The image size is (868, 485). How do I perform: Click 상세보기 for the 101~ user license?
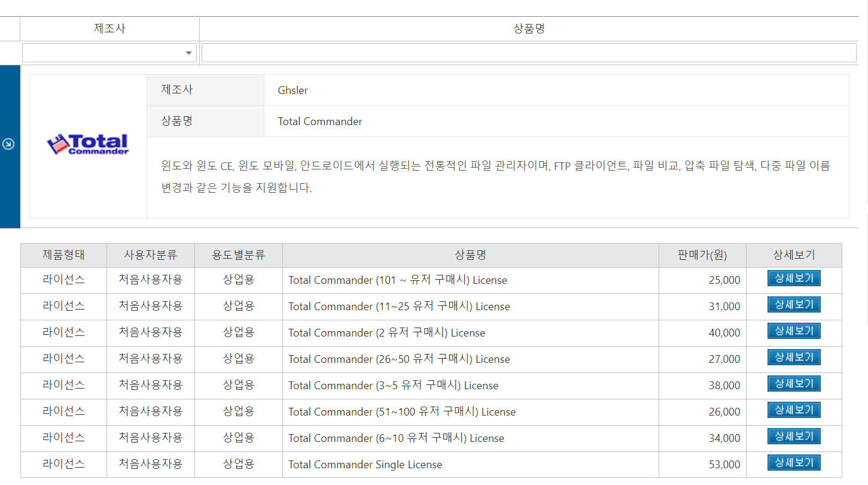793,279
